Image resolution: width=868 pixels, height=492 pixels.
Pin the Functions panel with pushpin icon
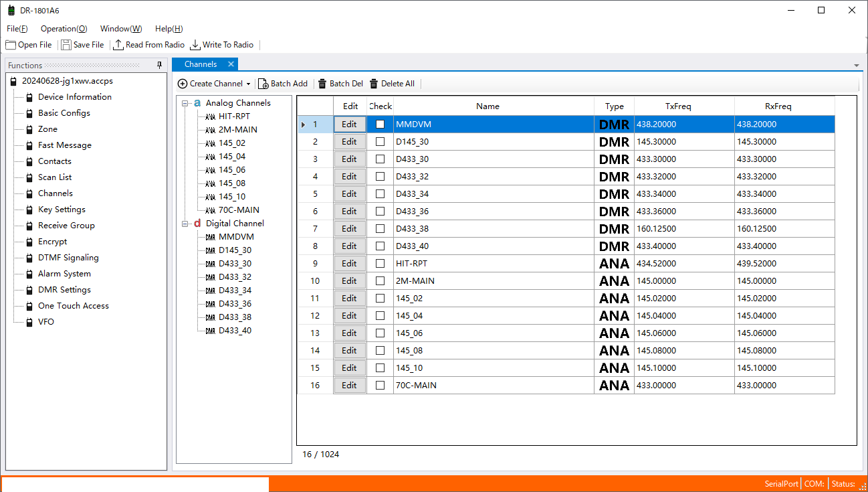[x=159, y=65]
